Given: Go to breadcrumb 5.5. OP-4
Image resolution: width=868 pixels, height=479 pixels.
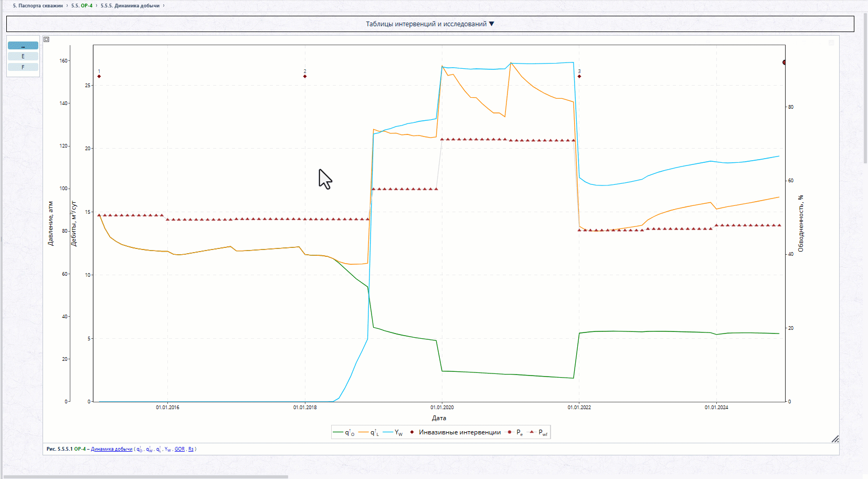Looking at the screenshot, I should pos(82,6).
